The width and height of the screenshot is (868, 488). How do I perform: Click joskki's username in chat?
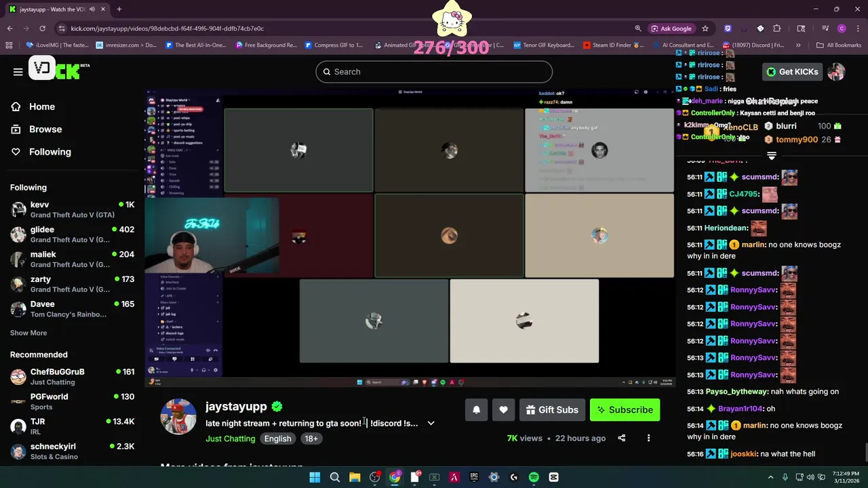(743, 453)
